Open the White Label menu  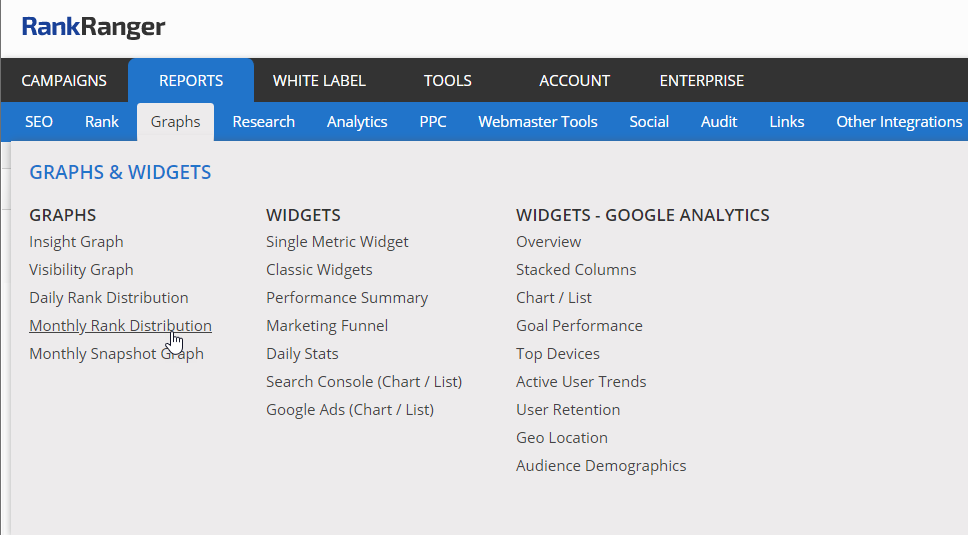319,81
